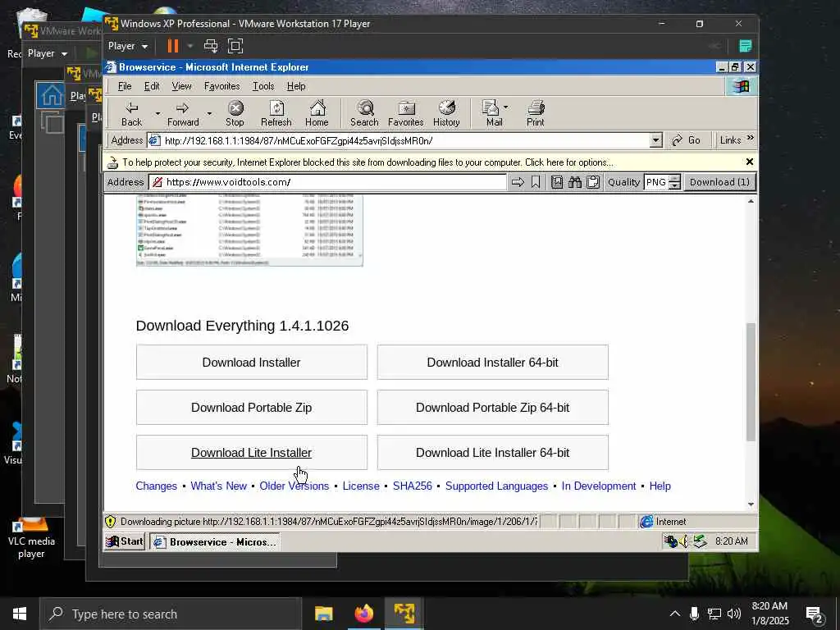Click Browservice bookmarks list icon
Screen dimensions: 840x630
(x=557, y=182)
